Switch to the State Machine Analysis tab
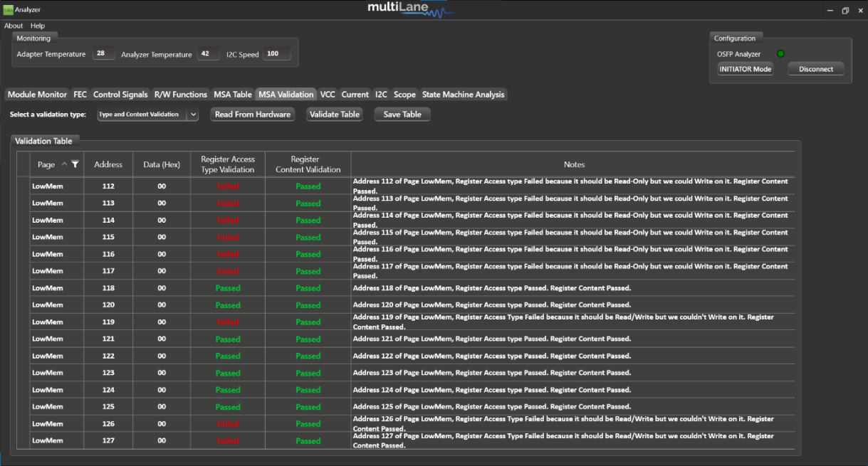The image size is (868, 466). pos(463,95)
